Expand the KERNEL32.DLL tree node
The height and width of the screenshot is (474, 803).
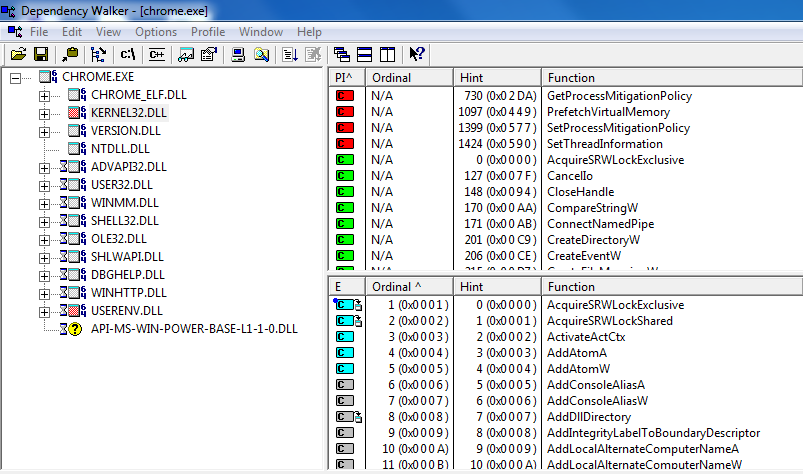[45, 114]
